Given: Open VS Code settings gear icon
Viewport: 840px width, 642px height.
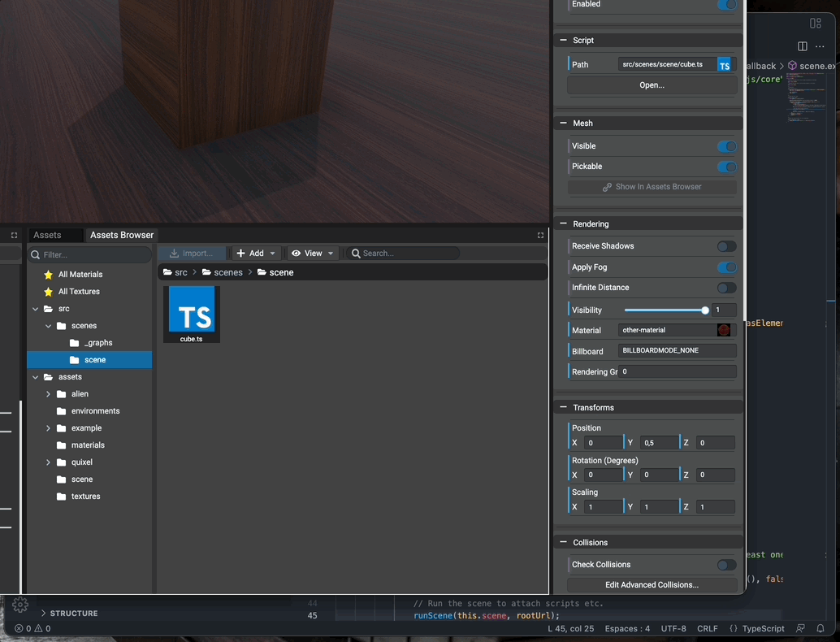Looking at the screenshot, I should pos(20,605).
